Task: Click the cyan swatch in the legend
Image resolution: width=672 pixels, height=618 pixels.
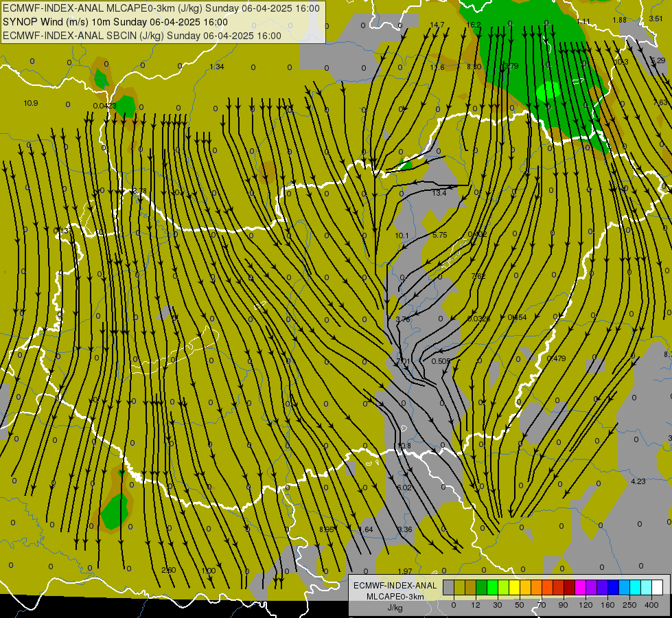Action: coord(636,587)
